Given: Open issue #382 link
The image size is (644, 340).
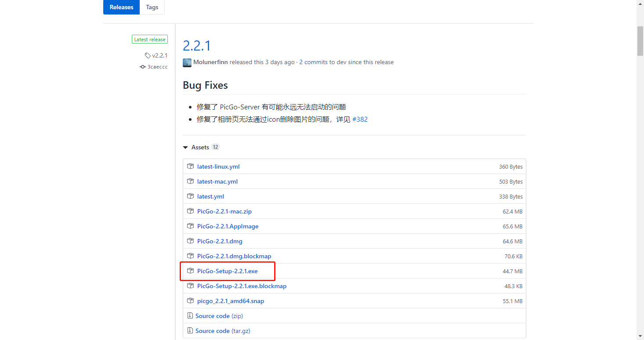Looking at the screenshot, I should (x=360, y=119).
